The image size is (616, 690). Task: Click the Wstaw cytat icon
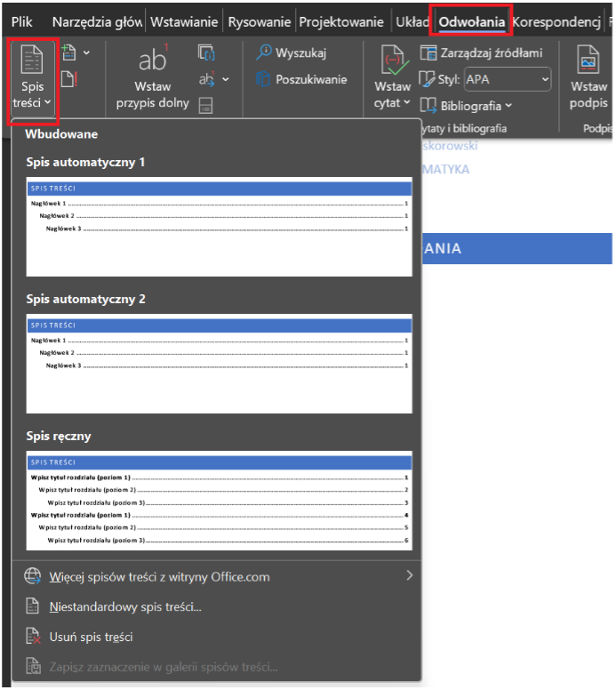392,60
